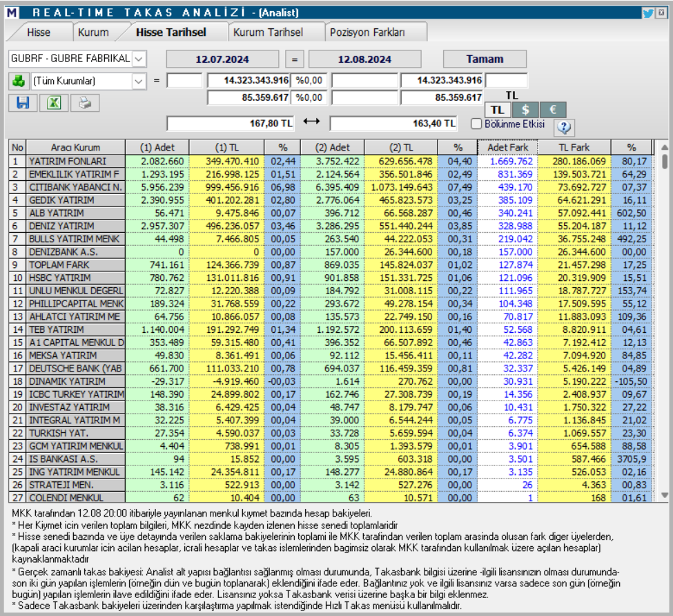Toggle currency display to Dollar

[525, 110]
